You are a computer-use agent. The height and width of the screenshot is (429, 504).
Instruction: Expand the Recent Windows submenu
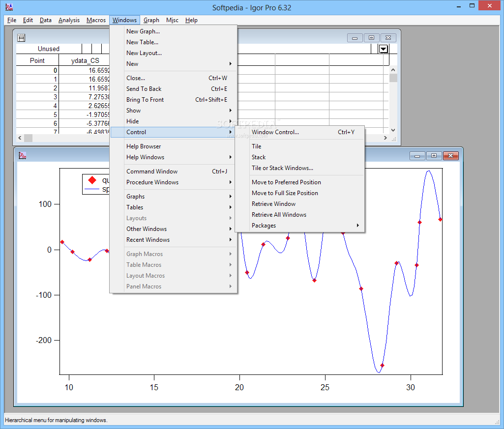pyautogui.click(x=174, y=240)
